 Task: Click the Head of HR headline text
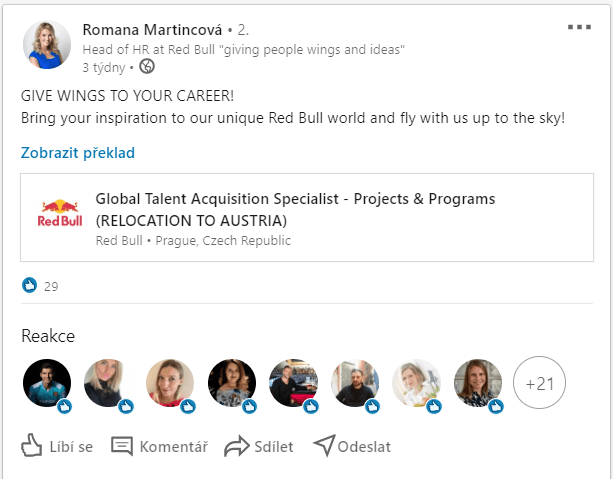(x=244, y=49)
